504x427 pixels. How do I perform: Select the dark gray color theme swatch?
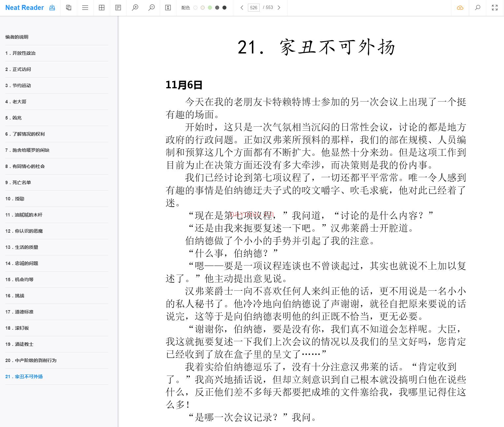217,8
